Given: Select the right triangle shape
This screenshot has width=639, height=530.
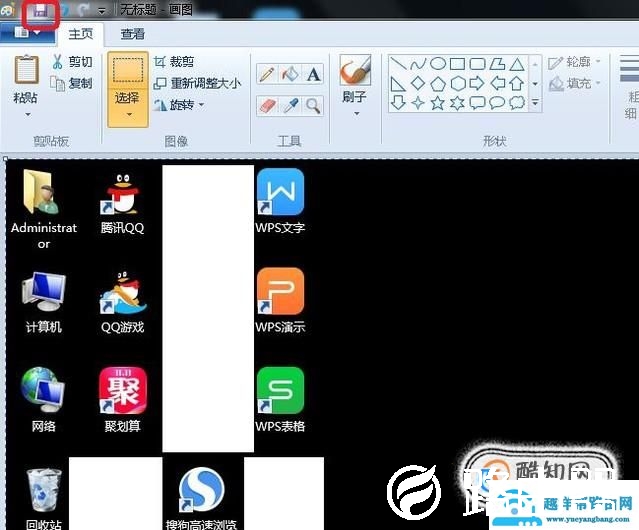Looking at the screenshot, I should coord(398,84).
